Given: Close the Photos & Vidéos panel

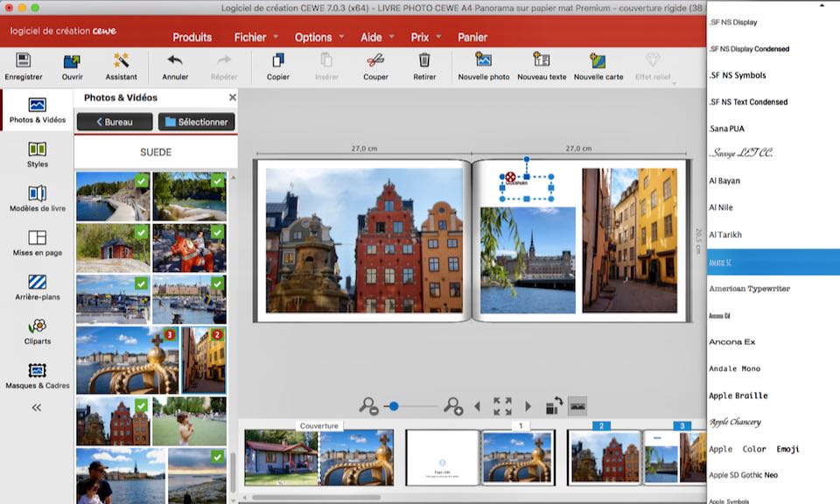Looking at the screenshot, I should pyautogui.click(x=232, y=97).
